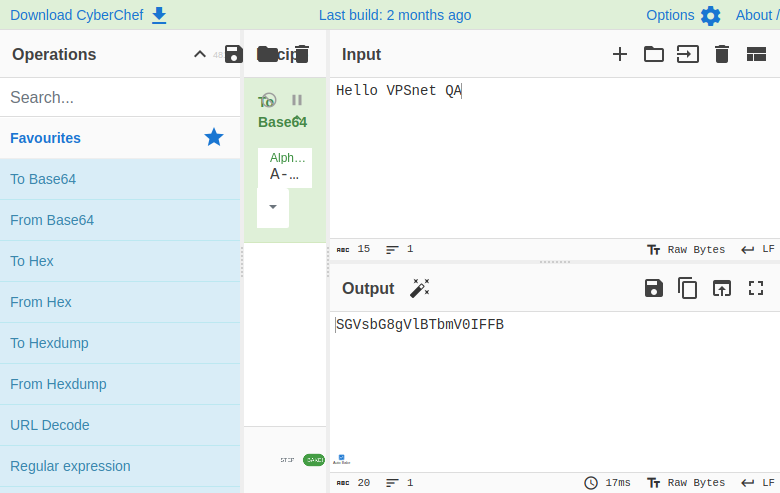
Task: Click output line count 1
Action: coord(399,483)
